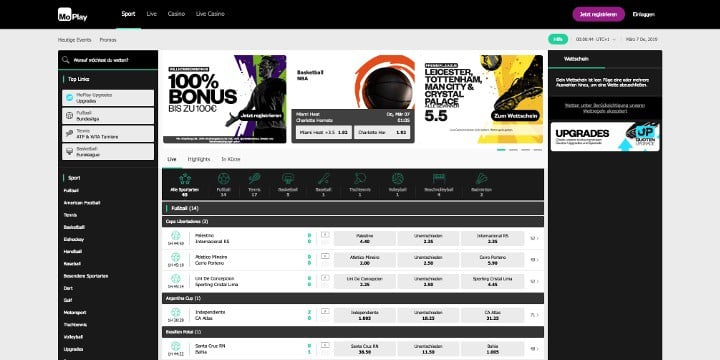Click Zum Wettschein on Premier League banner

515,116
